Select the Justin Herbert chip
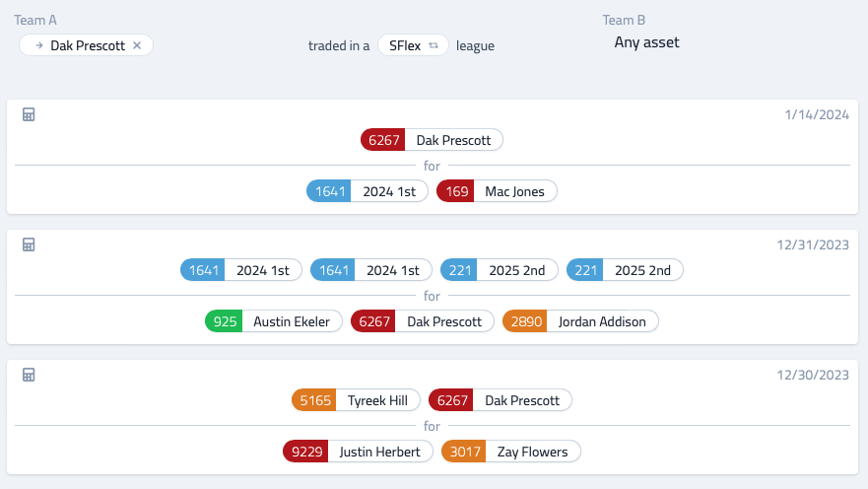This screenshot has width=868, height=489. pyautogui.click(x=358, y=452)
